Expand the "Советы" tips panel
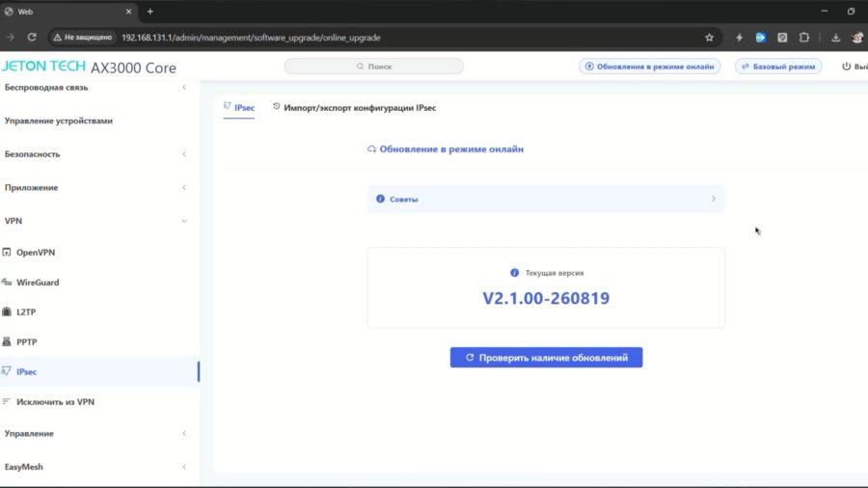Image resolution: width=868 pixels, height=488 pixels. (546, 199)
